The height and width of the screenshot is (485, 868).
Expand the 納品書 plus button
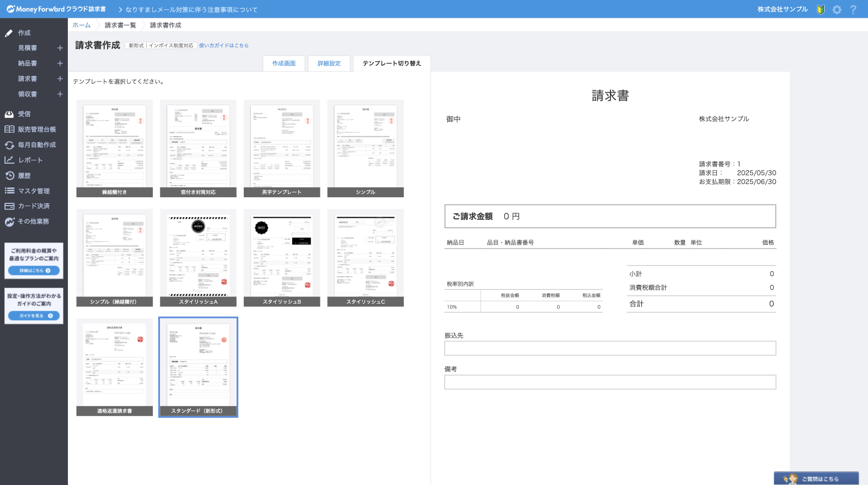(60, 63)
